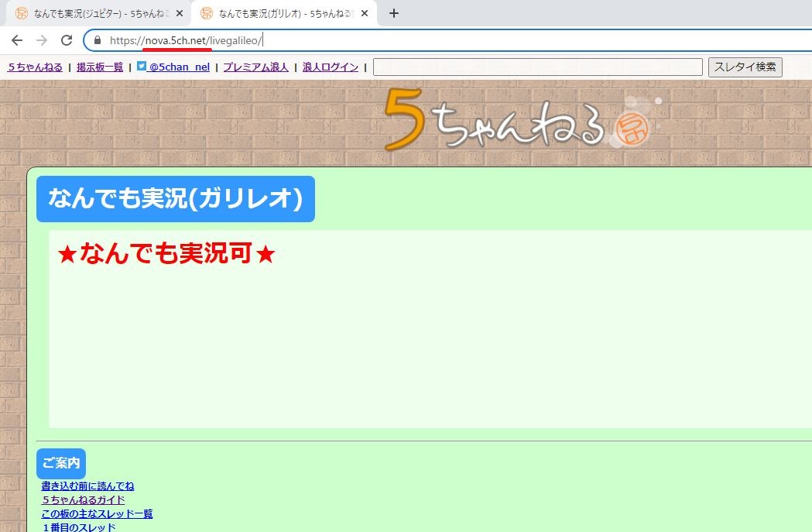This screenshot has height=532, width=812.
Task: Open the １番目のスレッド link
Action: [x=80, y=527]
